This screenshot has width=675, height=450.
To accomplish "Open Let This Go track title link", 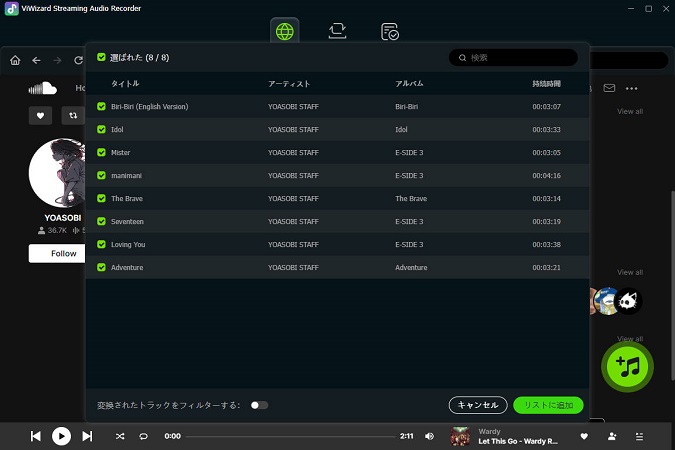I will tap(518, 441).
